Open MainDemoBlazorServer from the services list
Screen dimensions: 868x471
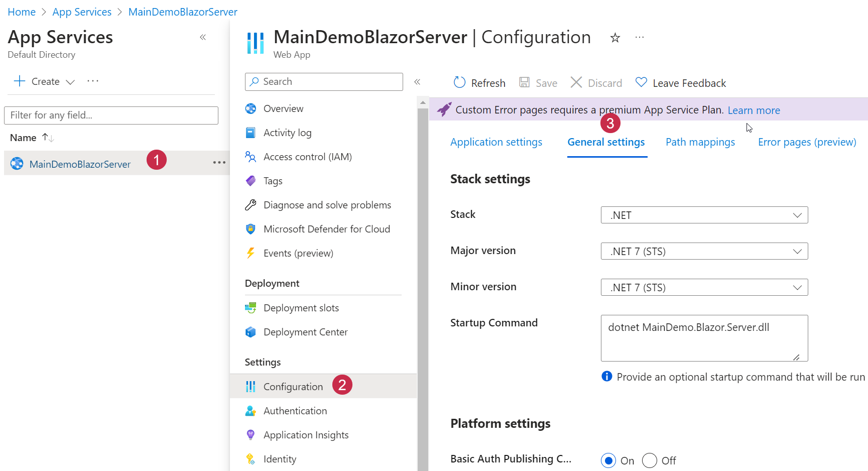tap(80, 164)
